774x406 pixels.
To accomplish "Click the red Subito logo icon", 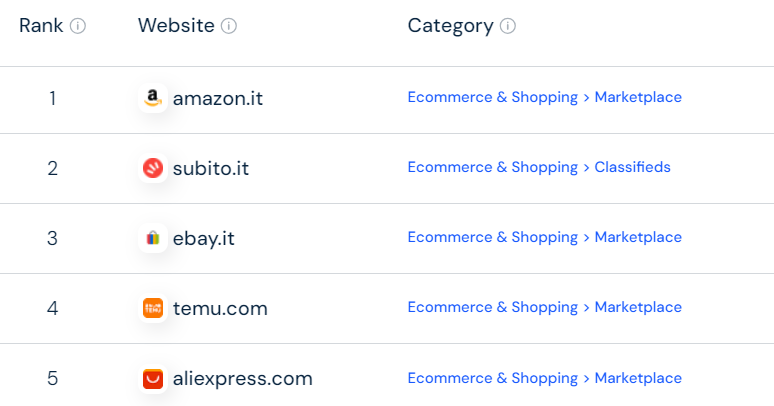I will (x=153, y=168).
